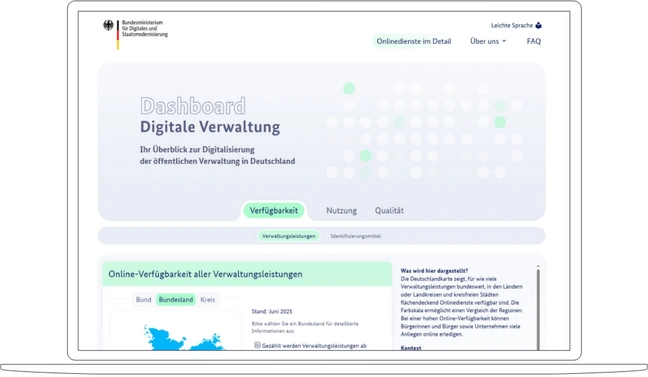Open Onlinedienste im Detail menu item
This screenshot has height=377, width=648.
[x=414, y=41]
